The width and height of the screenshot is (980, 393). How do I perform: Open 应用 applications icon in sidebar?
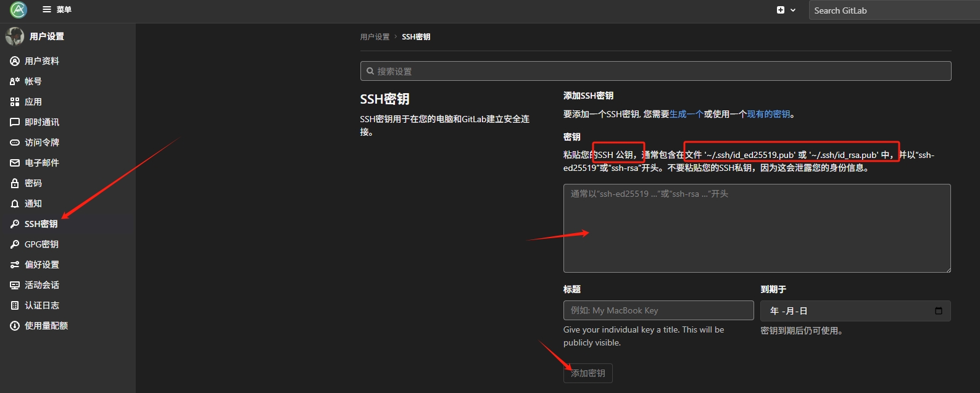coord(15,102)
